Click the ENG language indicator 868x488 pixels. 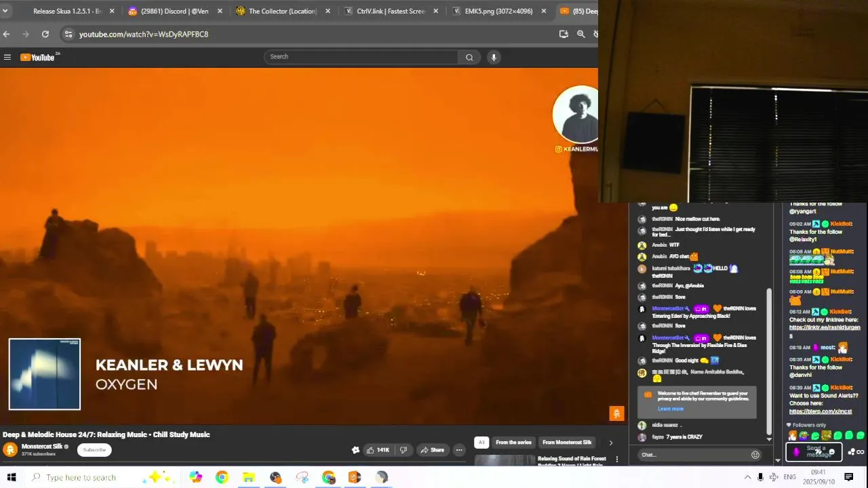789,477
